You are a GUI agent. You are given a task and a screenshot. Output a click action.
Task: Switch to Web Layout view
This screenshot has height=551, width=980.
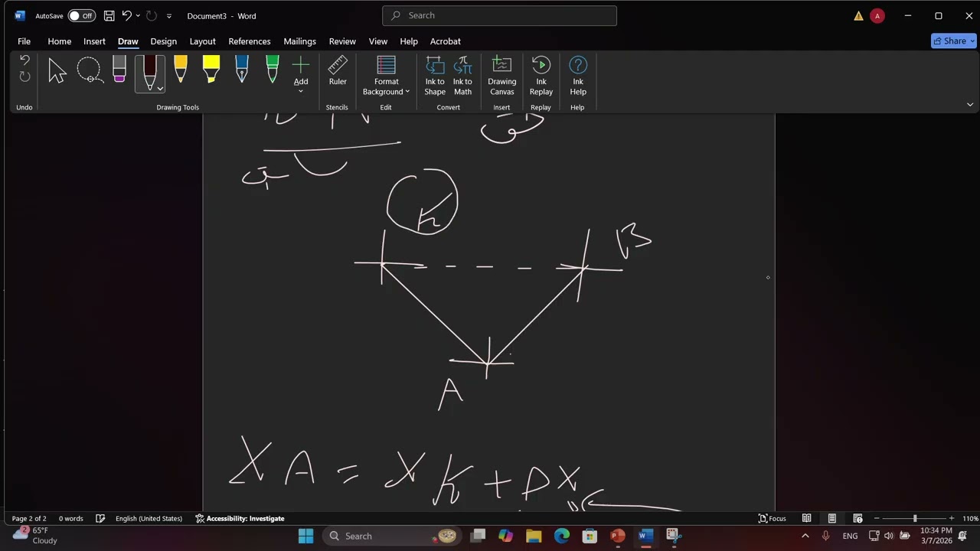click(x=857, y=518)
